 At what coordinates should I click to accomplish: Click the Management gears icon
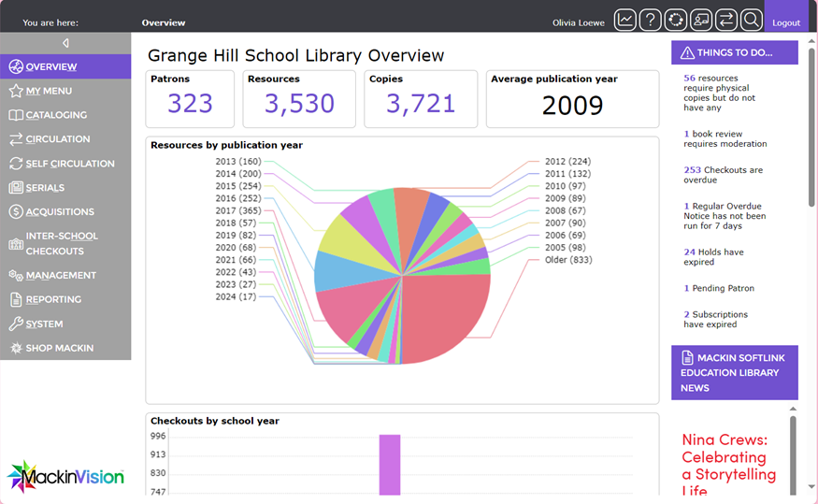tap(16, 276)
